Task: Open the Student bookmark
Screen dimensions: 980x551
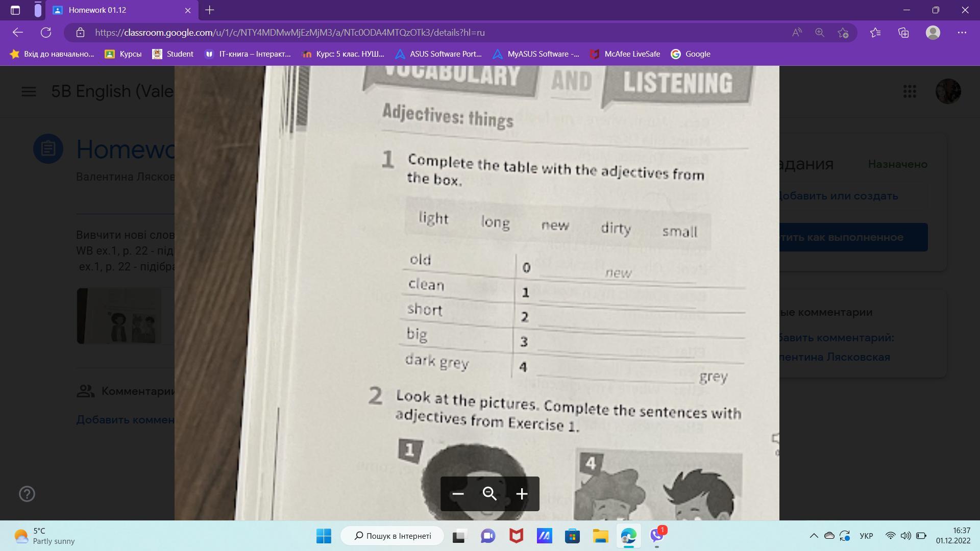Action: 173,54
